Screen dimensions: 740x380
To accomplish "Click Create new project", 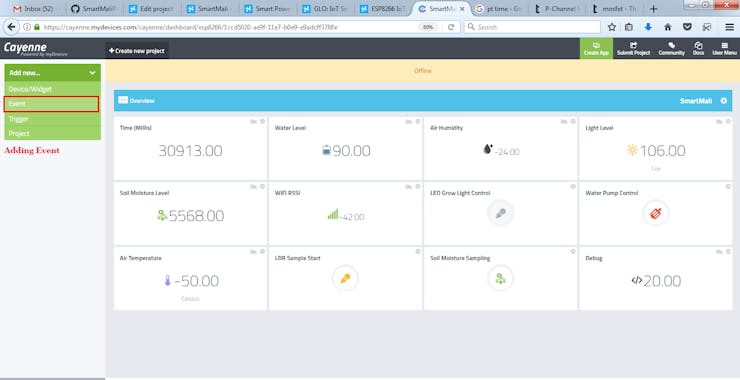I will click(137, 51).
